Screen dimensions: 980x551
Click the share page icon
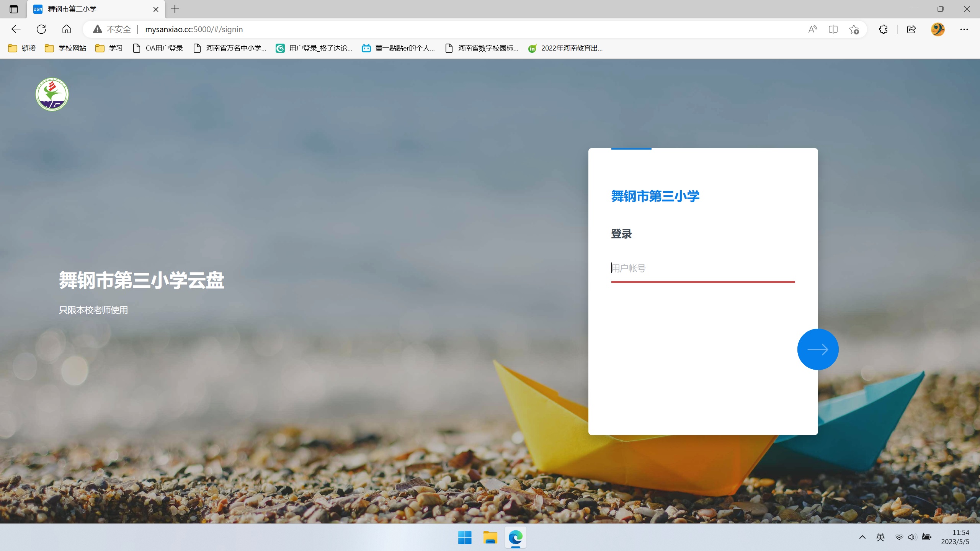pos(911,29)
